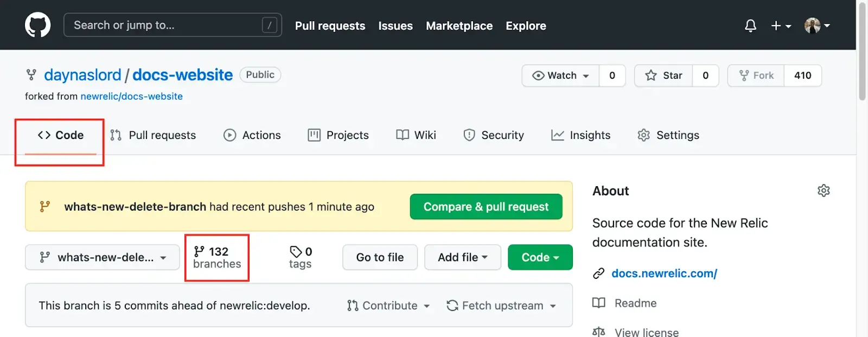Open the tags count with tag icon

[300, 257]
